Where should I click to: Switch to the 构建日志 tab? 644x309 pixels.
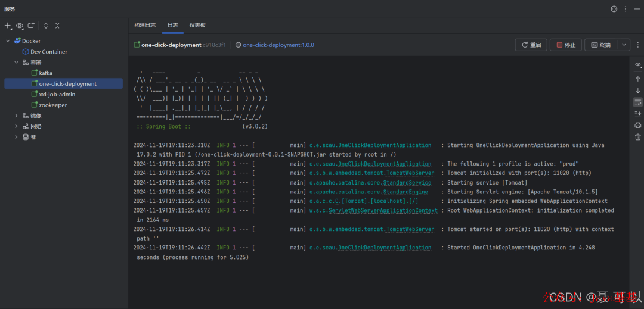click(144, 25)
